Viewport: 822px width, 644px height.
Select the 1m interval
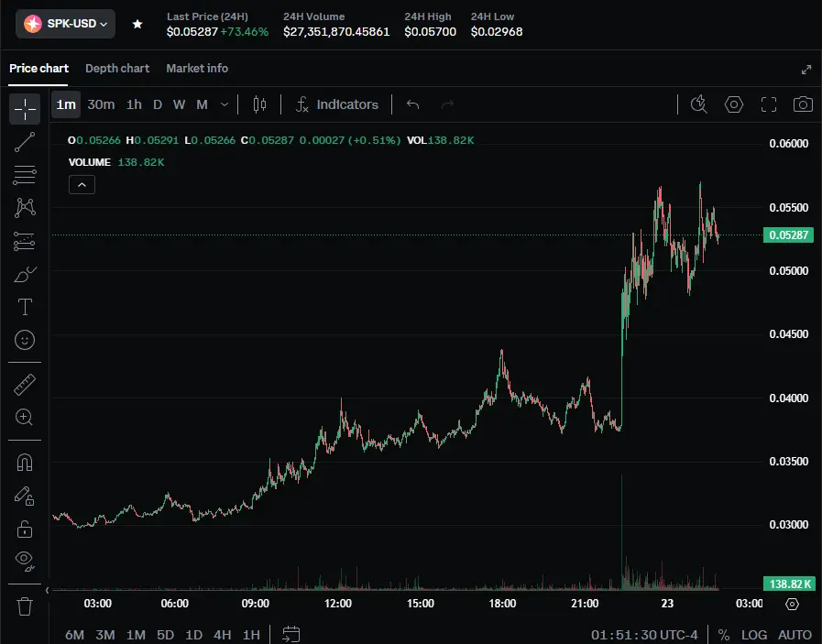click(66, 104)
